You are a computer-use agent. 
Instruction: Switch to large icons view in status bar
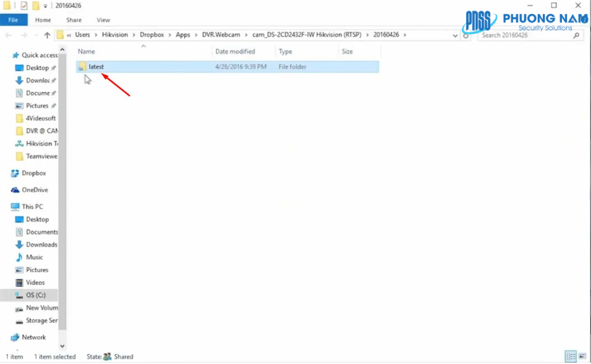click(x=582, y=356)
